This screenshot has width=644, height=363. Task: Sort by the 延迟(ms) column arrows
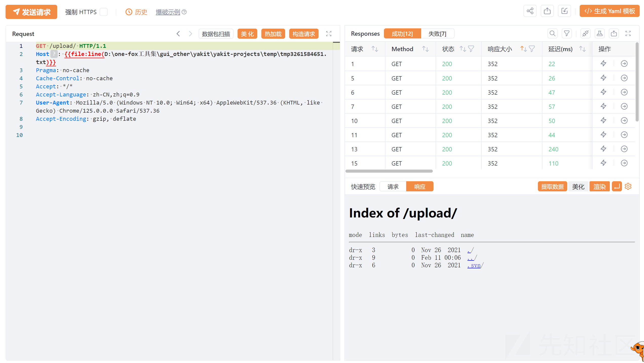tap(582, 49)
